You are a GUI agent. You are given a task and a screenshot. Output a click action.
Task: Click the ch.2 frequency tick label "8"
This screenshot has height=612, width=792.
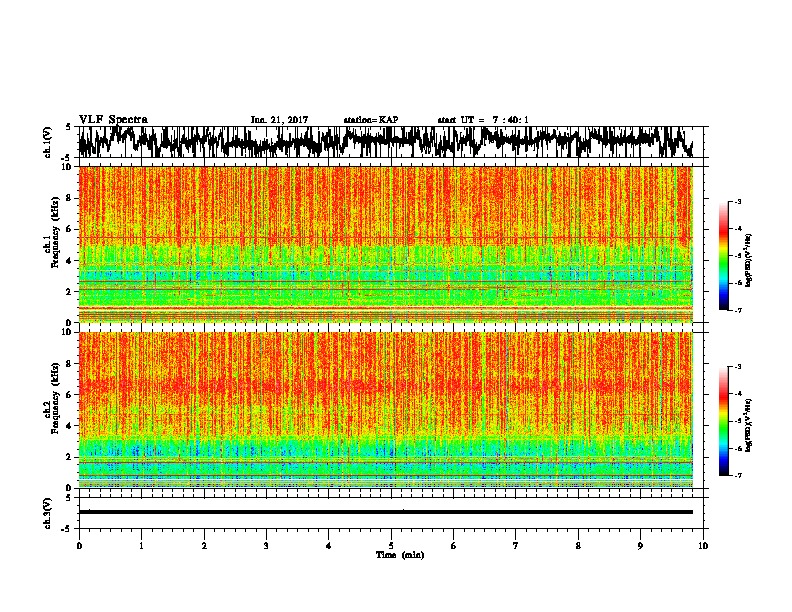coord(69,363)
